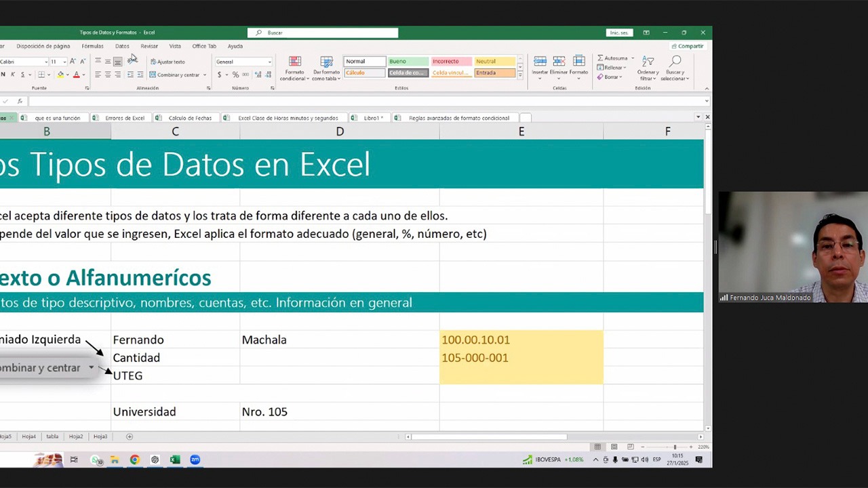This screenshot has height=488, width=868.
Task: Open the Fórmulas ribbon tab
Action: tap(92, 46)
